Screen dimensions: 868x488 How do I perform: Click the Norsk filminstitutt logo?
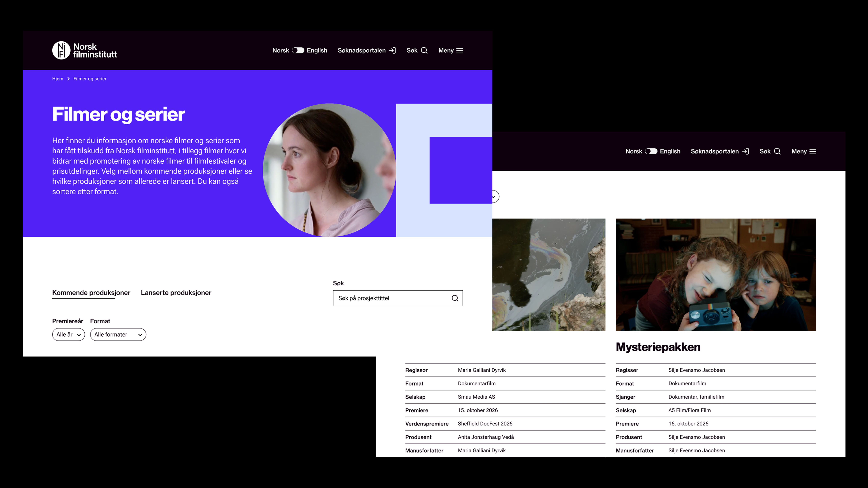pos(85,50)
